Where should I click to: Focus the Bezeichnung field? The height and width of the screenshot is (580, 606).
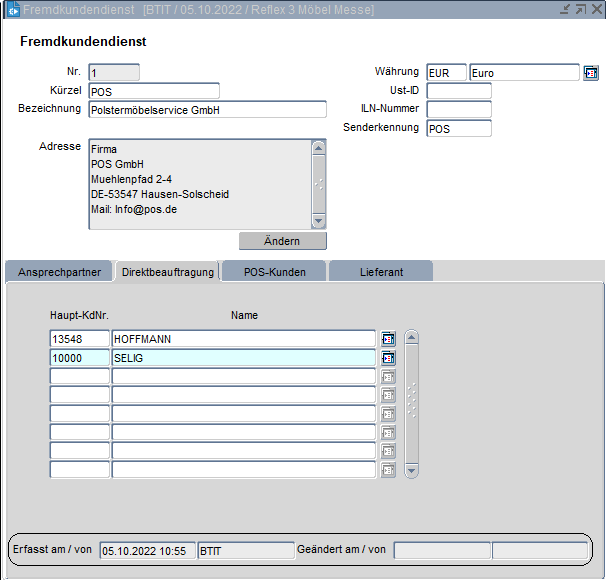[207, 110]
